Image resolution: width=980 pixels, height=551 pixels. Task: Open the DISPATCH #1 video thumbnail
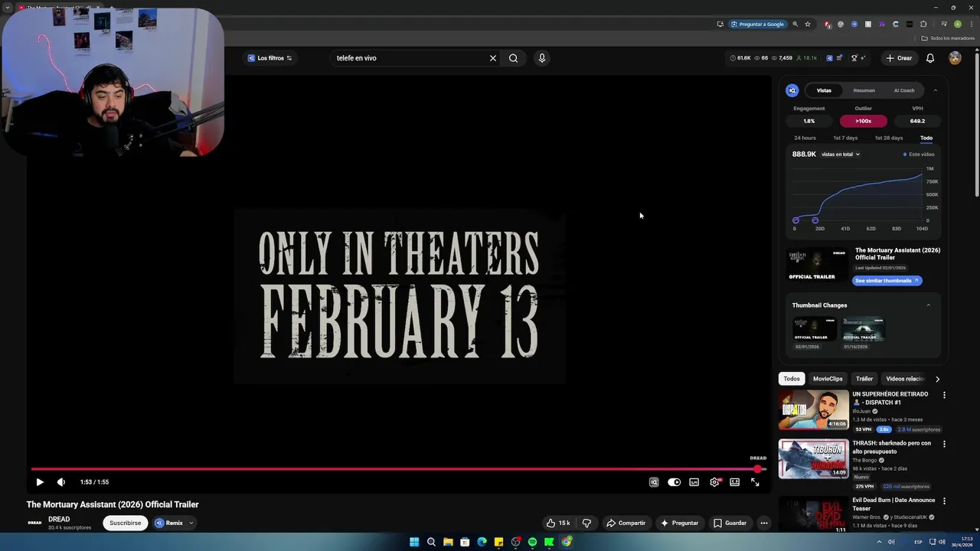[814, 410]
